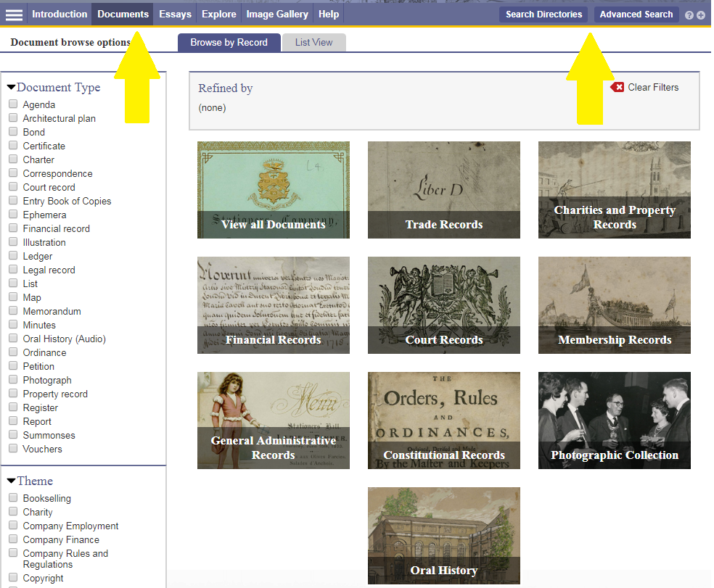Select the Browse by Record tab
Screen dimensions: 714x588
click(x=229, y=43)
